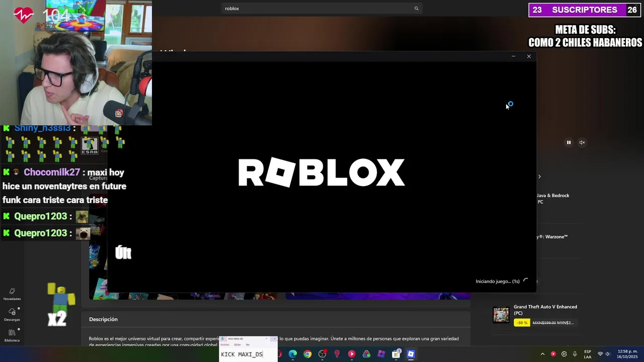Open the volume speaker tray icon
The height and width of the screenshot is (362, 644).
click(608, 354)
